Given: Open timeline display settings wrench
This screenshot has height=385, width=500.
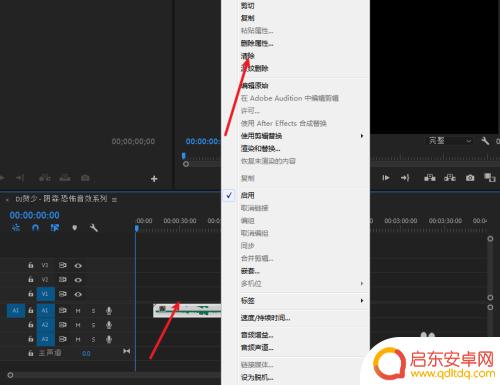Looking at the screenshot, I should point(94,228).
